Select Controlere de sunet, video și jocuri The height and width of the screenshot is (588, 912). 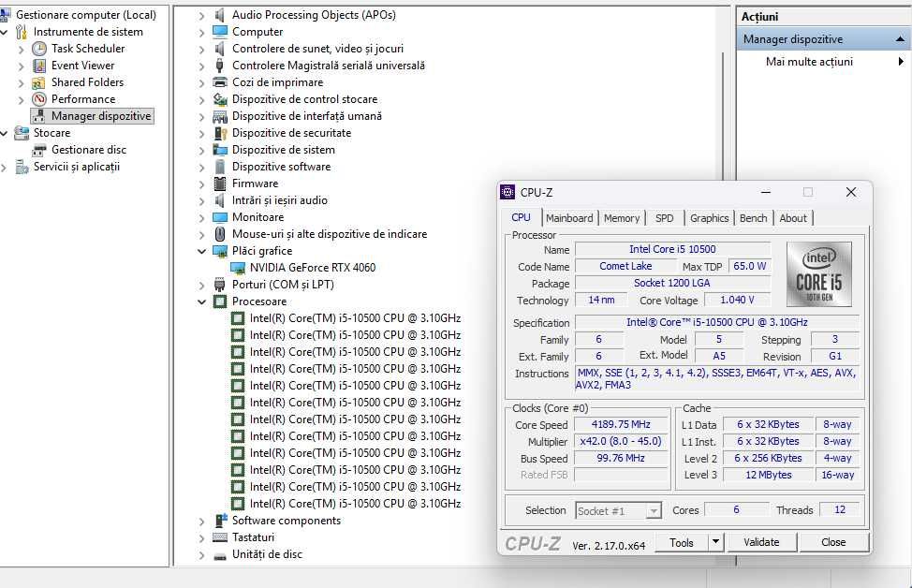coord(317,49)
